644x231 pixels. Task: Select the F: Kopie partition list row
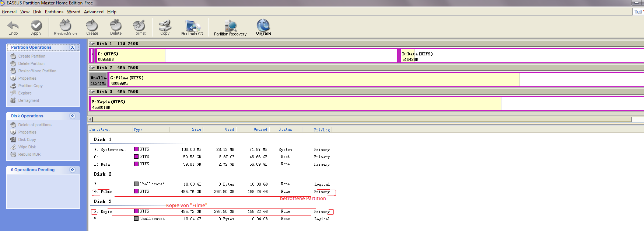click(x=212, y=211)
